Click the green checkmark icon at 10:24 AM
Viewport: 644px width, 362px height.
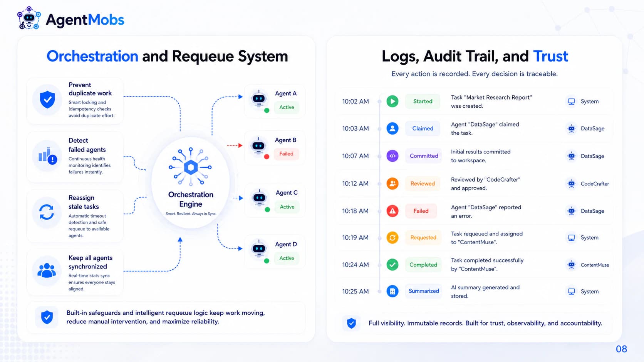[392, 265]
